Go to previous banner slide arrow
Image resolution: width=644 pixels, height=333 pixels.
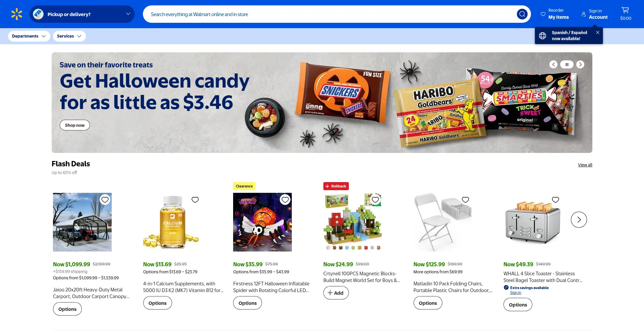point(553,64)
